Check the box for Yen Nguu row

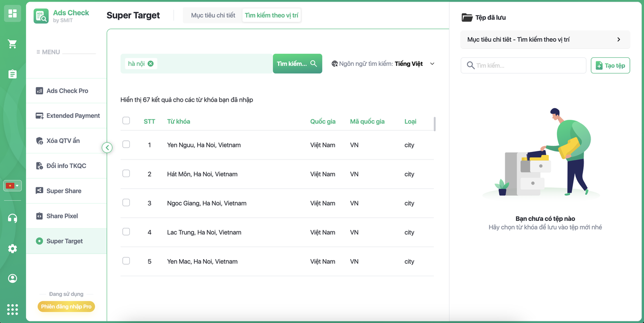(126, 144)
